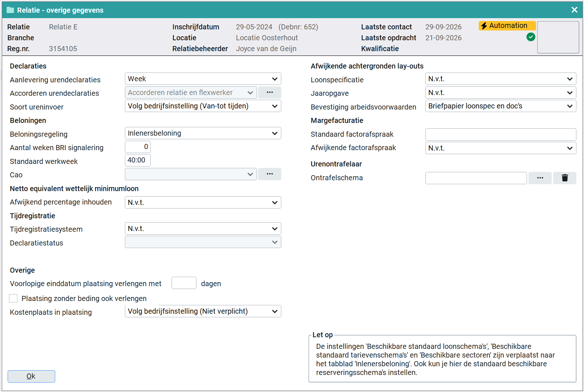This screenshot has height=392, width=584.
Task: Click Laatste opdracht date 21-09-2026
Action: click(444, 38)
